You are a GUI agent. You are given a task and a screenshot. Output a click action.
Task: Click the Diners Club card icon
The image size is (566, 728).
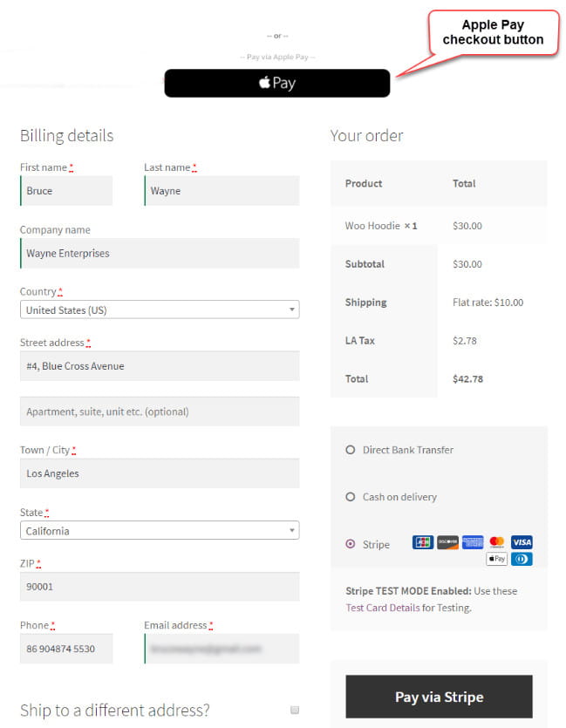[x=521, y=559]
